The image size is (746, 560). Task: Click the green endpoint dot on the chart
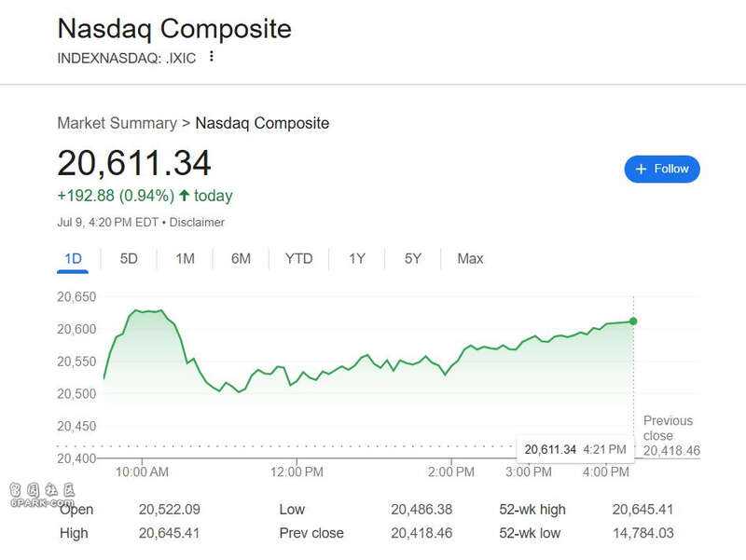coord(633,321)
